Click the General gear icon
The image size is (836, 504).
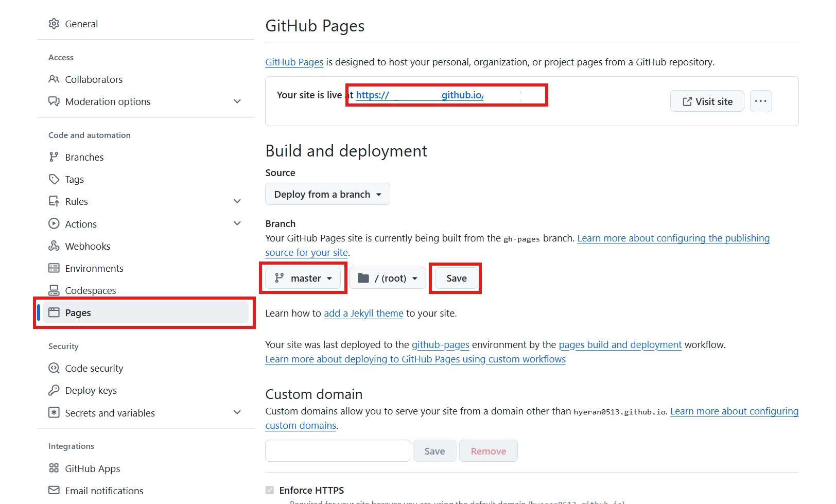[54, 24]
